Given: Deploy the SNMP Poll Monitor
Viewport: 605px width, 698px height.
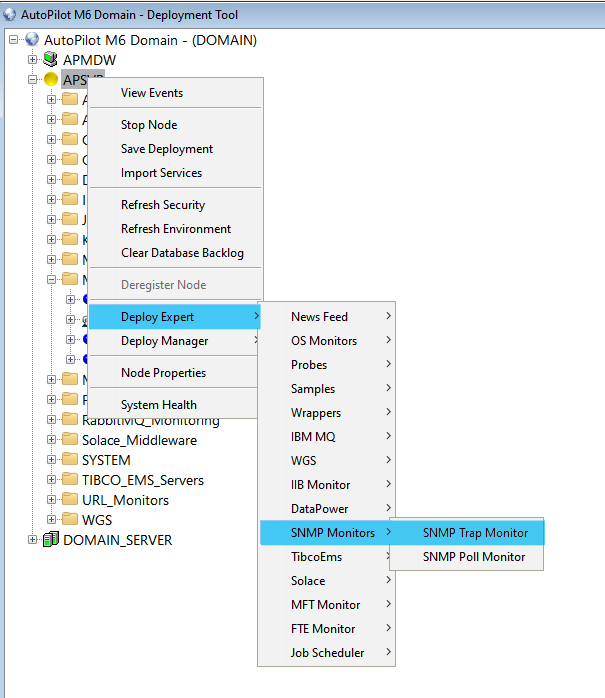Looking at the screenshot, I should tap(467, 557).
